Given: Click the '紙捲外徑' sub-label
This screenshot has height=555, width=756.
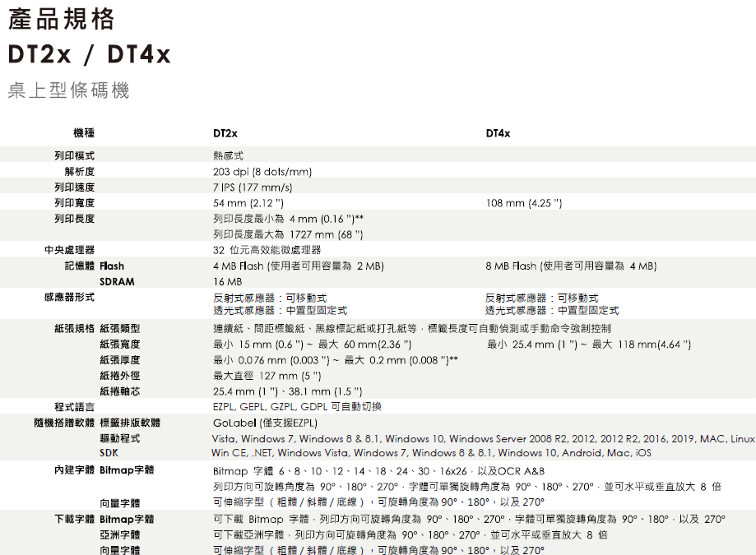Looking at the screenshot, I should (120, 376).
